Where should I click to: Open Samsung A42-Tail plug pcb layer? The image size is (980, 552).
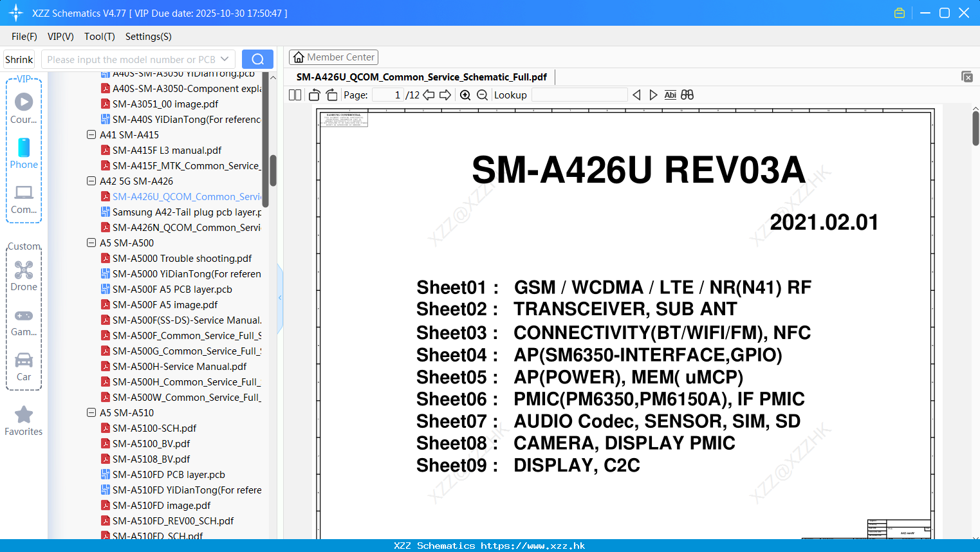pos(181,212)
